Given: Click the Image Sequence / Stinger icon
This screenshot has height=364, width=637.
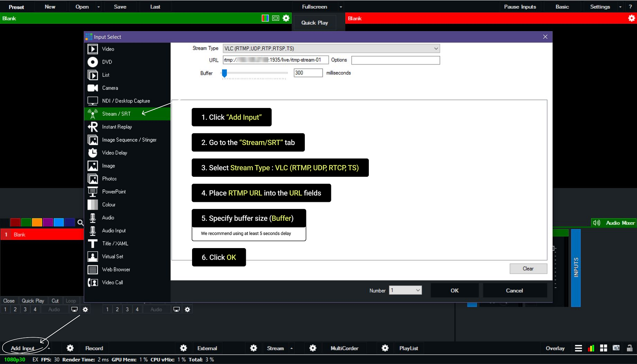Looking at the screenshot, I should 93,140.
